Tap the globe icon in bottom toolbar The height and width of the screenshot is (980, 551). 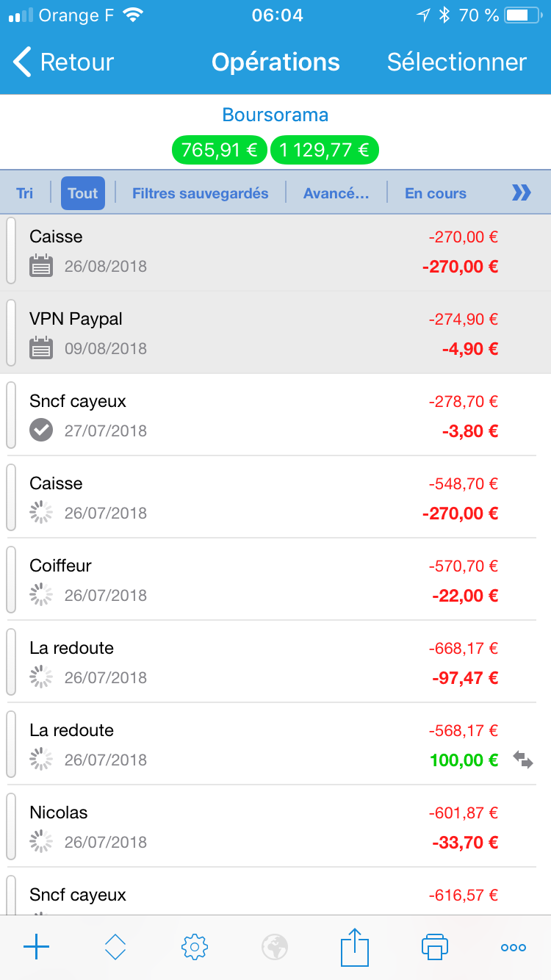pos(275,947)
